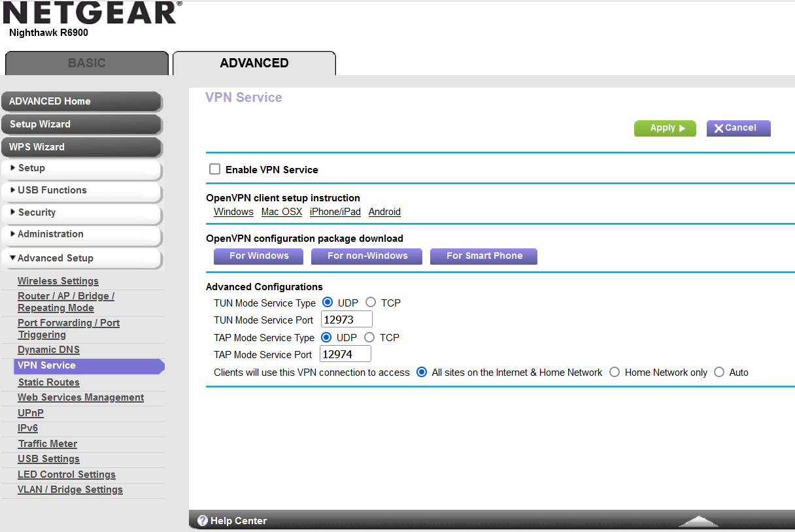Screen dimensions: 795x532
Task: Open the Android setup instructions
Action: click(384, 212)
